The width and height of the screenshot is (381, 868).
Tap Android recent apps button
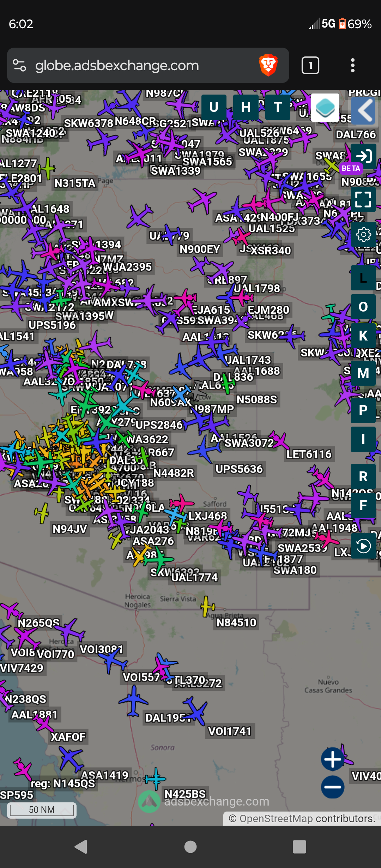(300, 847)
